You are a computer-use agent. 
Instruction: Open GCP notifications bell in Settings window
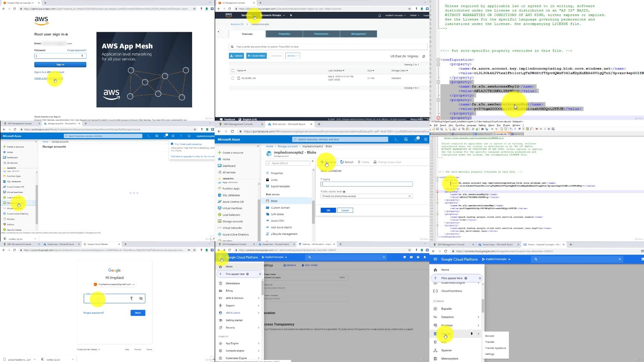click(x=425, y=257)
